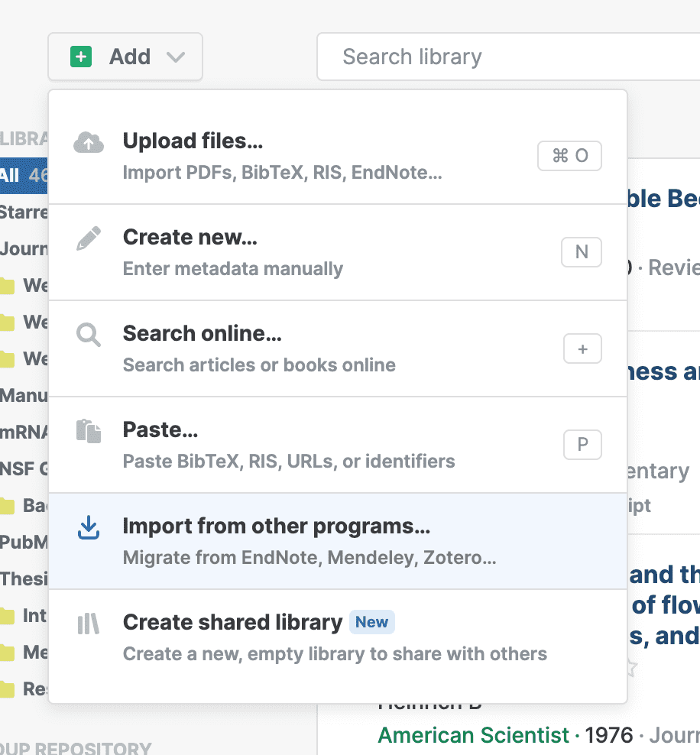Click the books Create shared library icon

89,624
